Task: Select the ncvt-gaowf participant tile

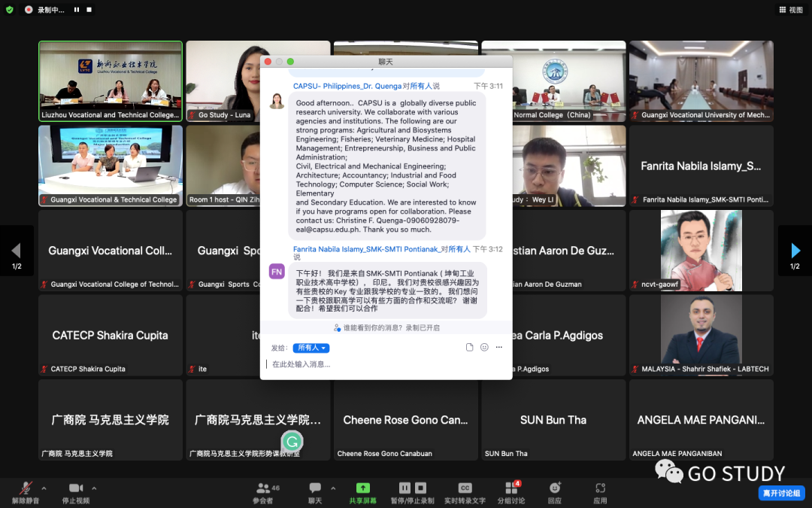Action: click(x=701, y=251)
